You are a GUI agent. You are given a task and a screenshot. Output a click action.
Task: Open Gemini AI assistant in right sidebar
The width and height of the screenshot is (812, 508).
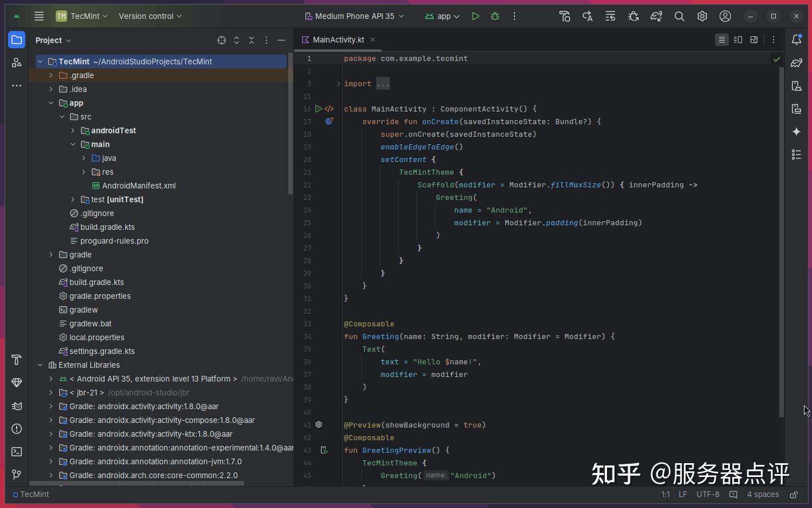pyautogui.click(x=797, y=132)
